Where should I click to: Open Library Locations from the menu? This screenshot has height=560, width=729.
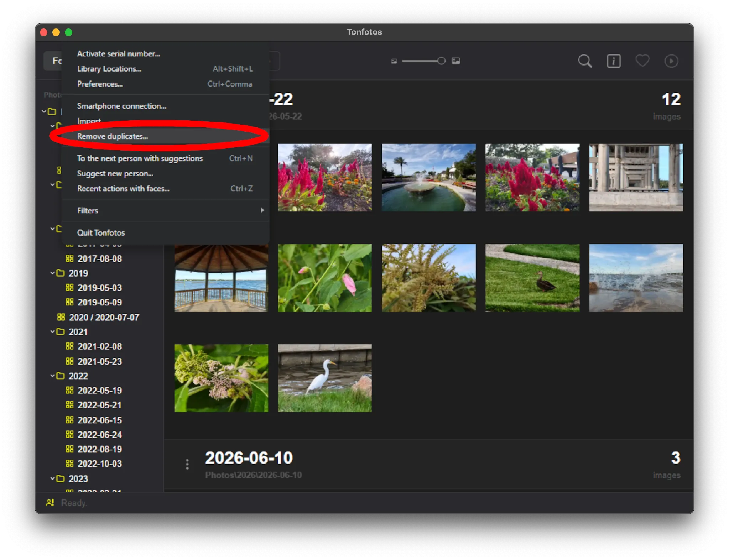point(165,69)
